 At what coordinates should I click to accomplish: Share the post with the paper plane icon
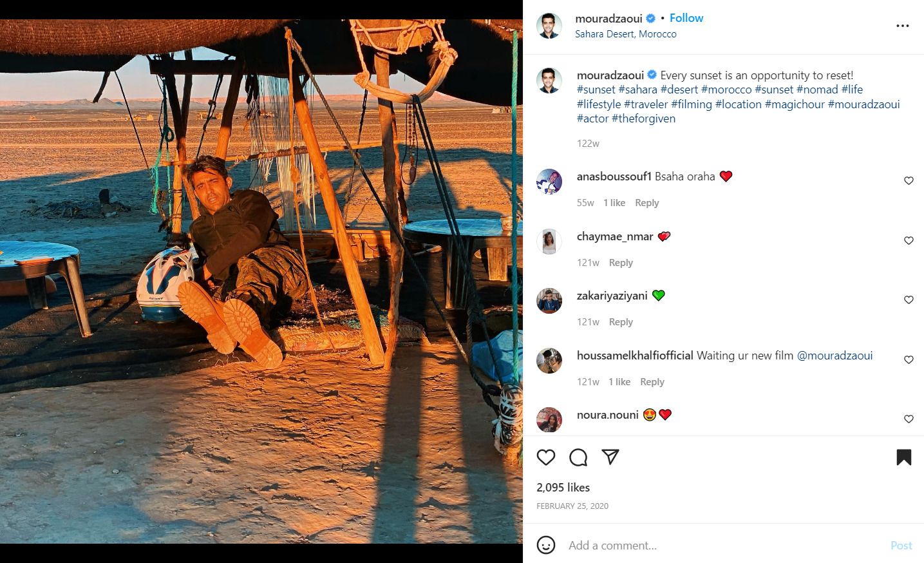610,457
